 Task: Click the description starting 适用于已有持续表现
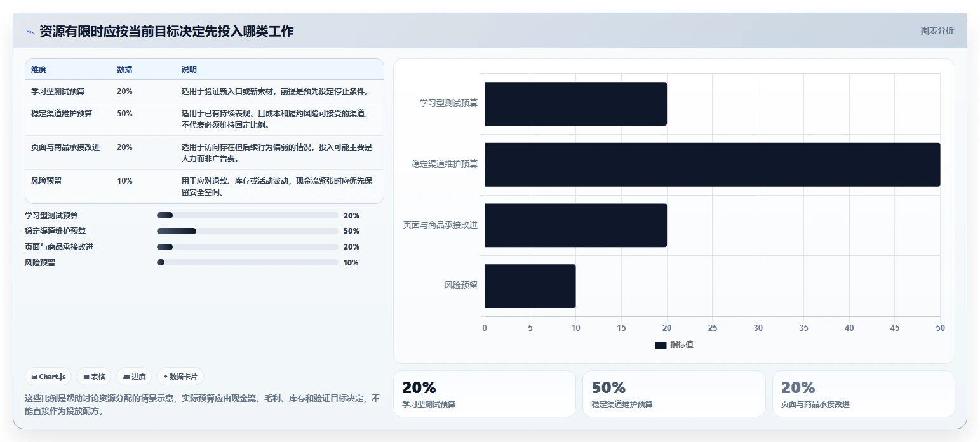pos(277,119)
